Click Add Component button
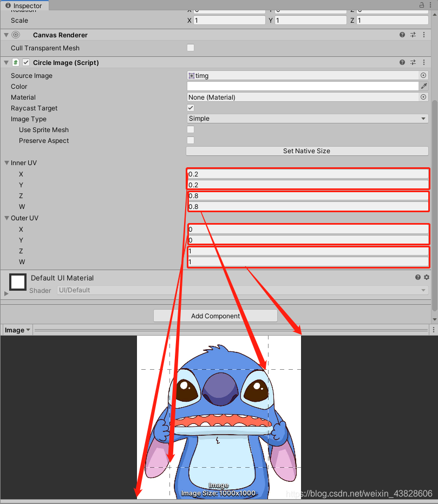Image resolution: width=438 pixels, height=504 pixels. click(x=215, y=316)
